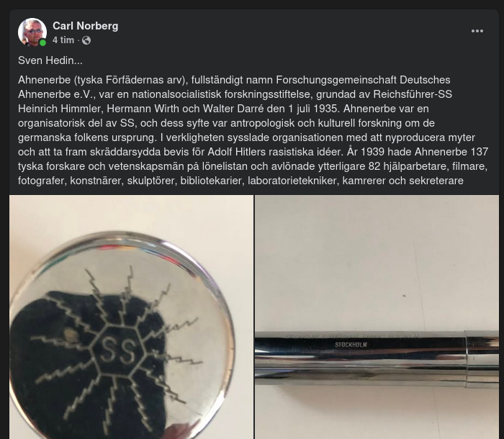The height and width of the screenshot is (439, 504).
Task: Click the word "Forschungsgemeinschaft" in the post
Action: [336, 80]
